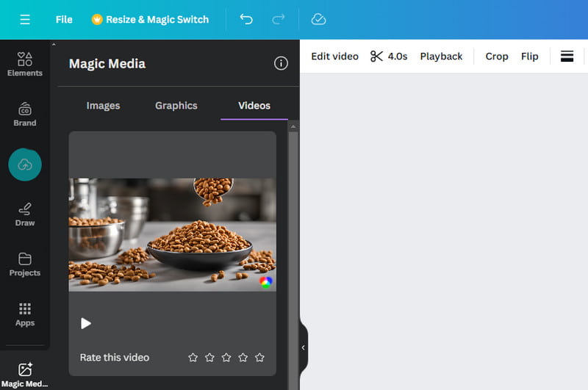Open the Uploads cloud button

[x=25, y=165]
